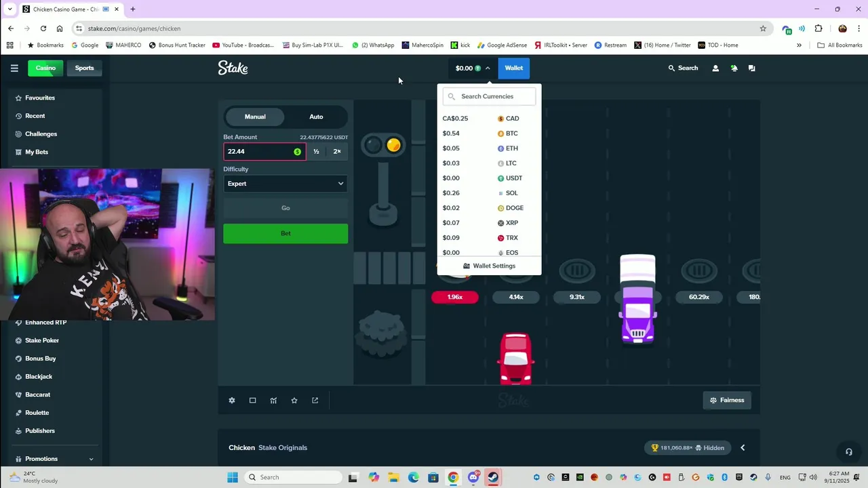
Task: Open the notifications bell icon
Action: 734,68
